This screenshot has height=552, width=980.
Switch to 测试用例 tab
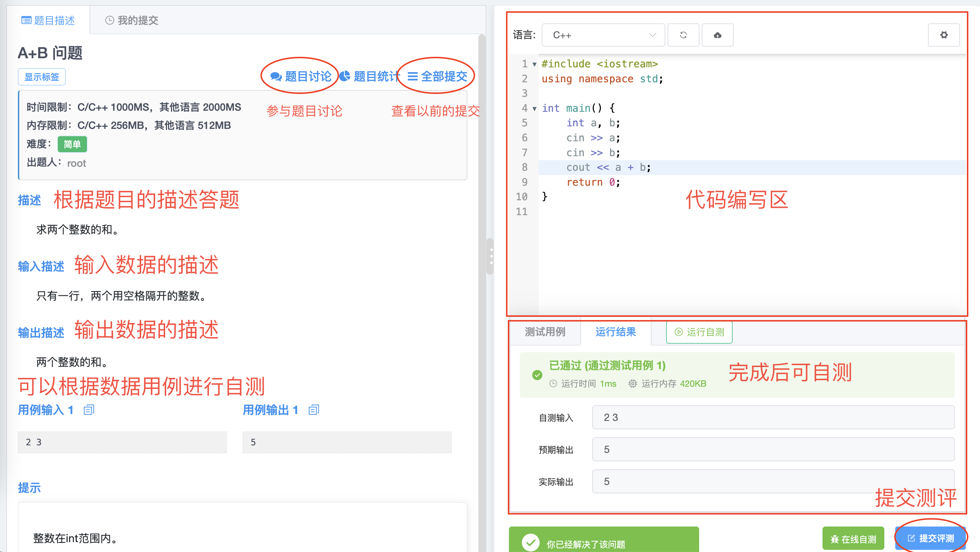(545, 332)
